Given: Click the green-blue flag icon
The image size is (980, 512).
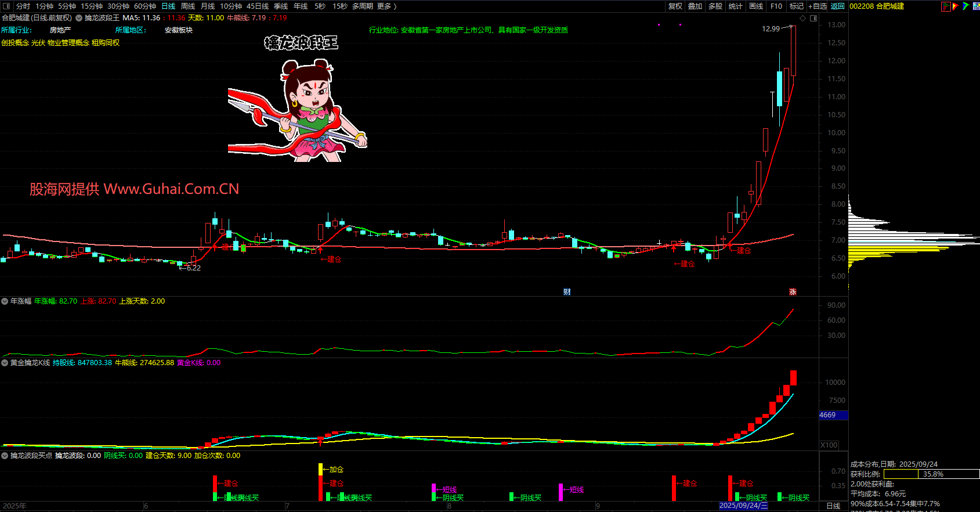Looking at the screenshot, I should [x=965, y=6].
